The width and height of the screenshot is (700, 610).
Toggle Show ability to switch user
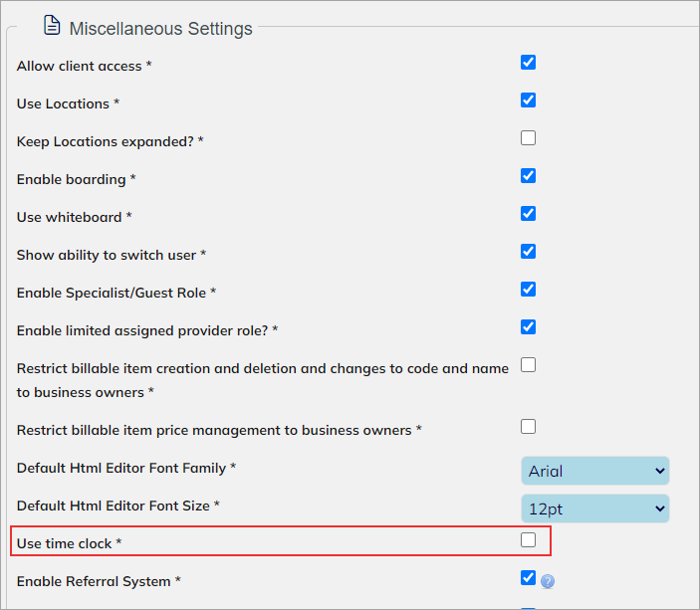528,251
